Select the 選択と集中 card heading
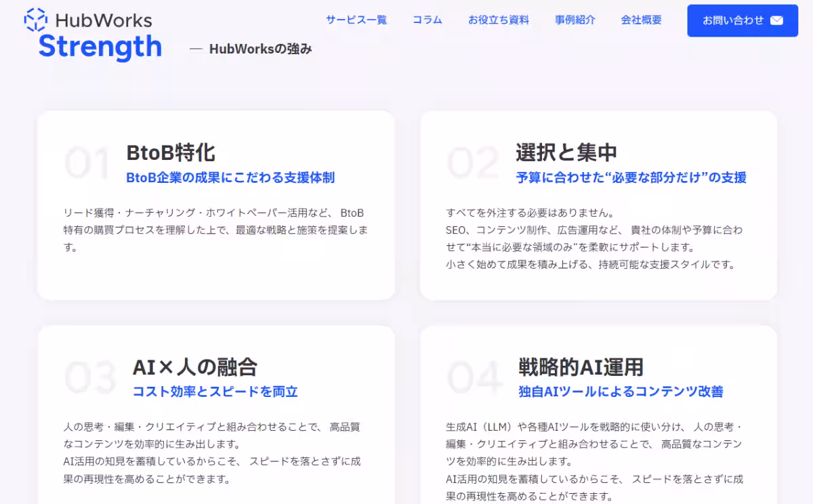Viewport: 813px width, 504px height. click(568, 152)
